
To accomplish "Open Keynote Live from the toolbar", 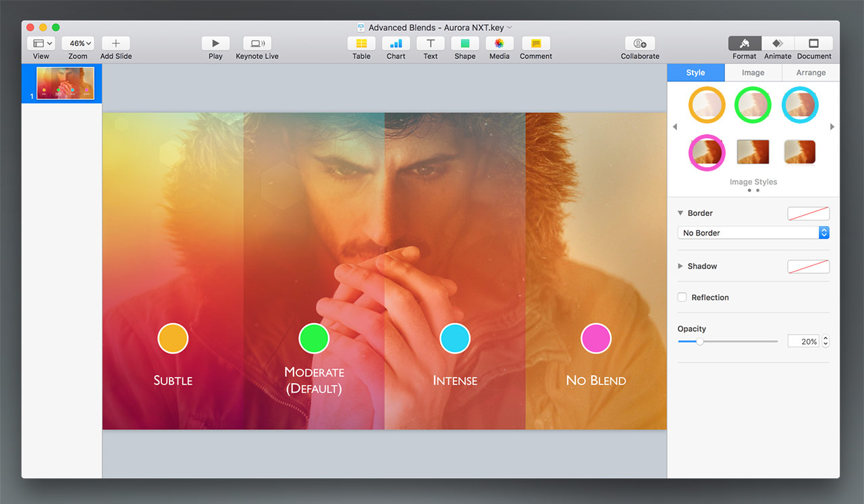I will (x=256, y=44).
